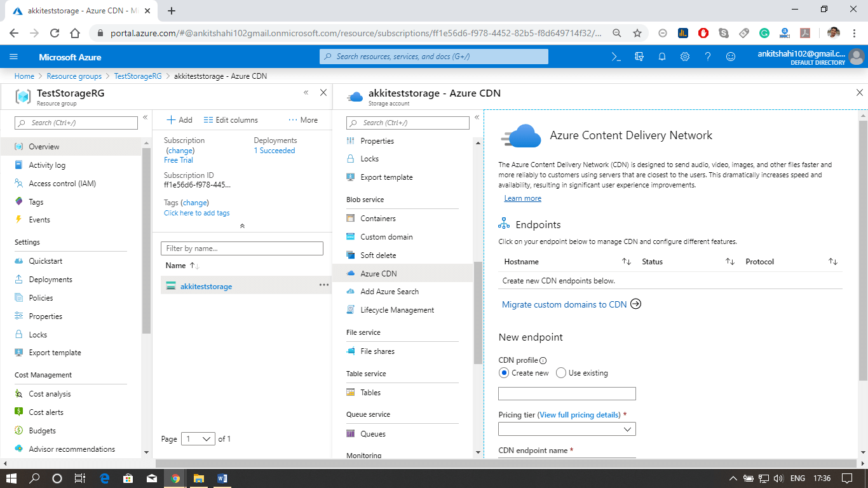Open the akkiteststorage row ellipsis menu
Screen dimensions: 868x488
pyautogui.click(x=324, y=286)
